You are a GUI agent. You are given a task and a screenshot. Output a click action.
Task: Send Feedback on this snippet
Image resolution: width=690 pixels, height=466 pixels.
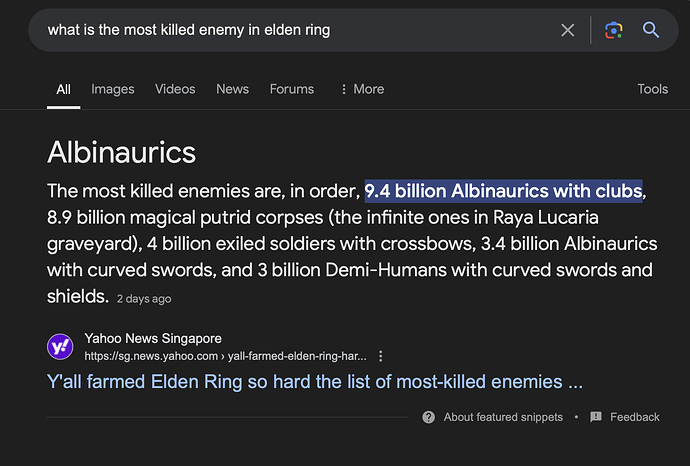[635, 417]
